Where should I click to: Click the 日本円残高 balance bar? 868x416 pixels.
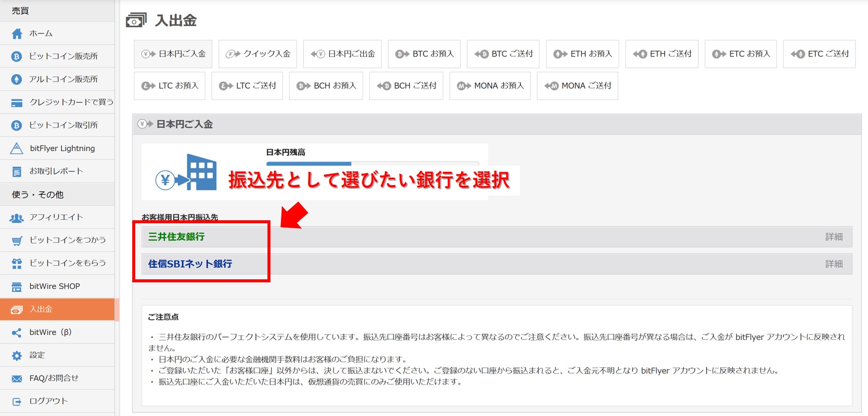pos(373,164)
